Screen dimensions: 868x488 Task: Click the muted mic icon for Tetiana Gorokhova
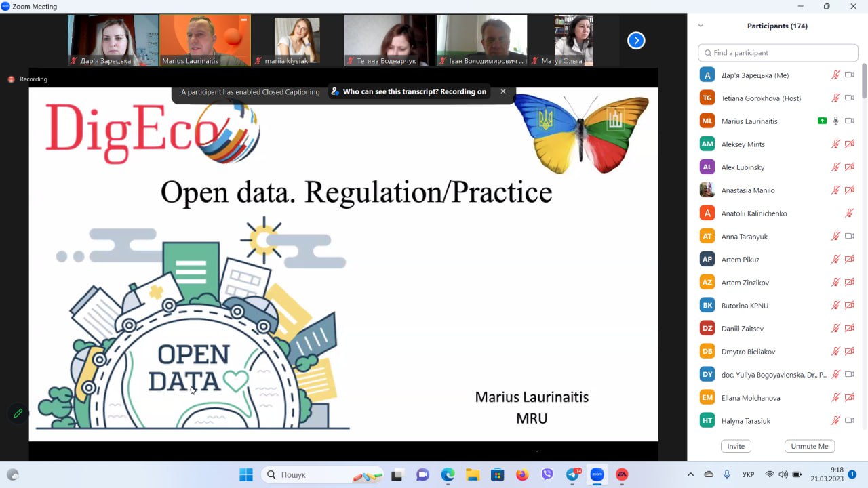tap(836, 98)
